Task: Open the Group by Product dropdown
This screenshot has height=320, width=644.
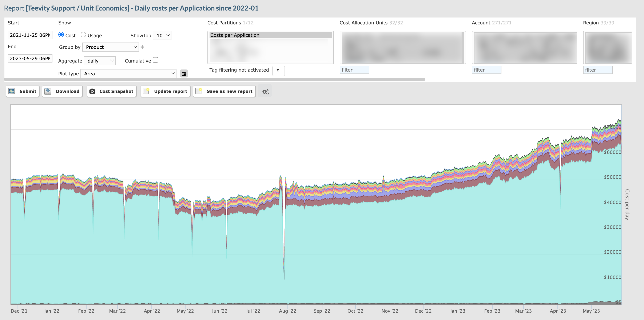Action: click(111, 47)
